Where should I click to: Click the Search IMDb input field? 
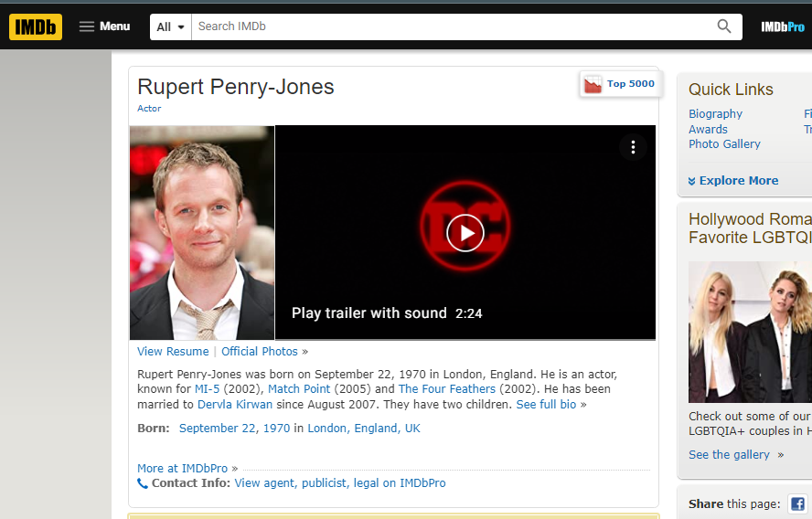(448, 26)
